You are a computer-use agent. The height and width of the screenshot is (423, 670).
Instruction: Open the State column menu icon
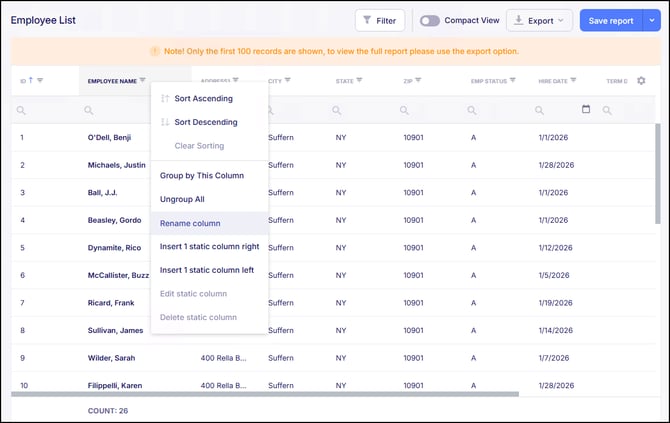point(359,80)
